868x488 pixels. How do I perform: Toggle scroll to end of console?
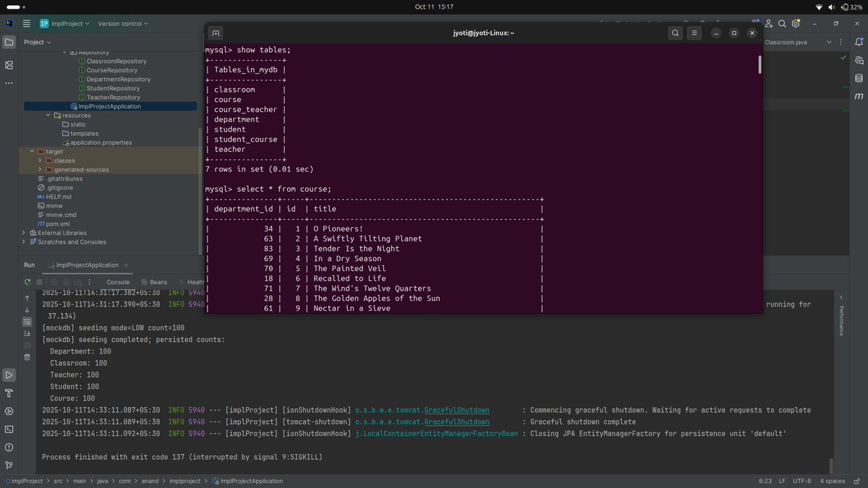27,333
